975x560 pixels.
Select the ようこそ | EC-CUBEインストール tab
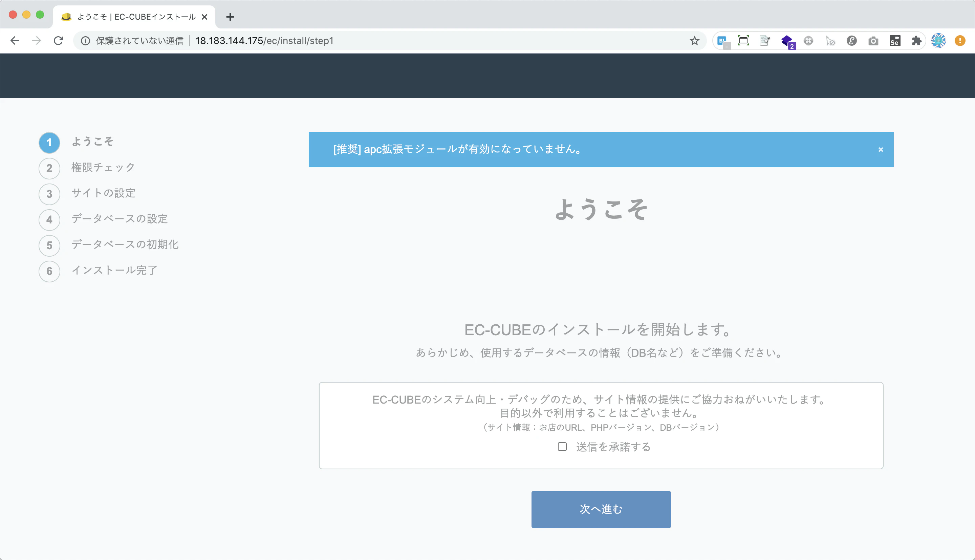[134, 17]
